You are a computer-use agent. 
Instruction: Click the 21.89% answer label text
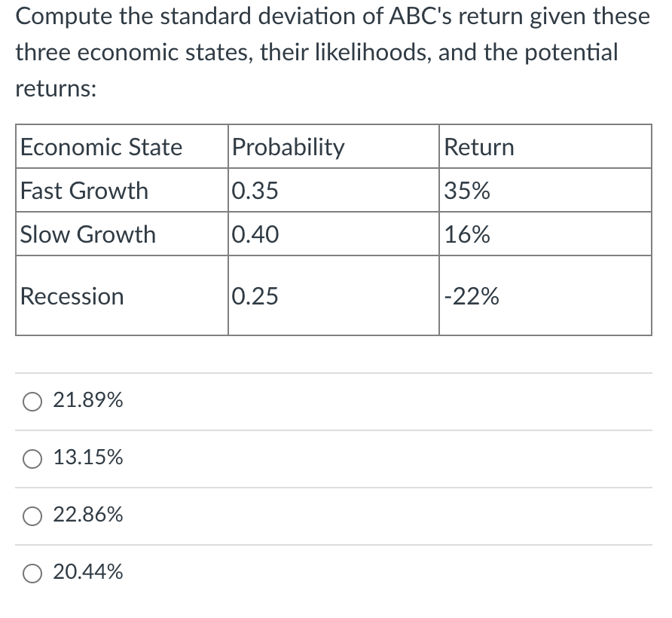pyautogui.click(x=87, y=400)
